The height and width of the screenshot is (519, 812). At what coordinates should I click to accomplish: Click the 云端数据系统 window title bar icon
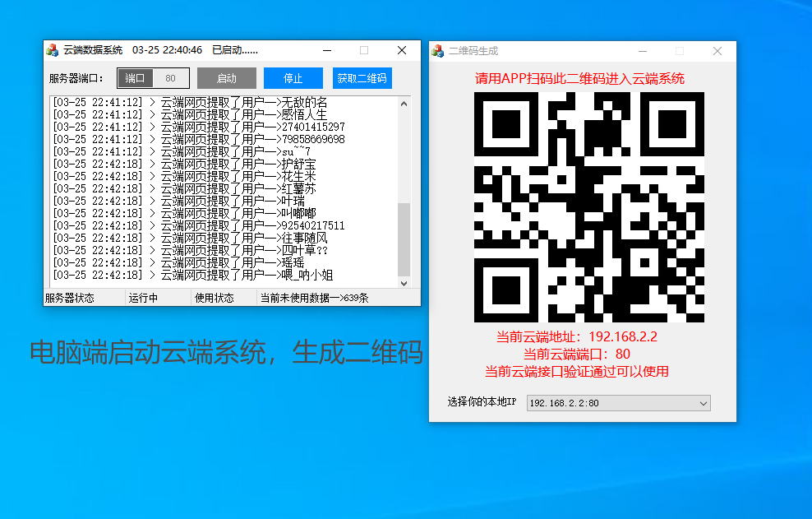point(51,49)
